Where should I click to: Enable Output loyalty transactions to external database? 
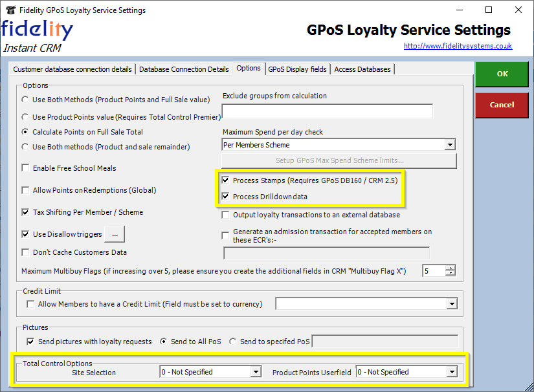[225, 215]
